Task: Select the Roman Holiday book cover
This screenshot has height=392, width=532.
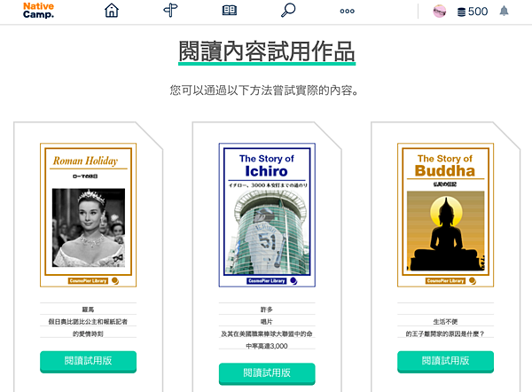Action: pyautogui.click(x=88, y=215)
